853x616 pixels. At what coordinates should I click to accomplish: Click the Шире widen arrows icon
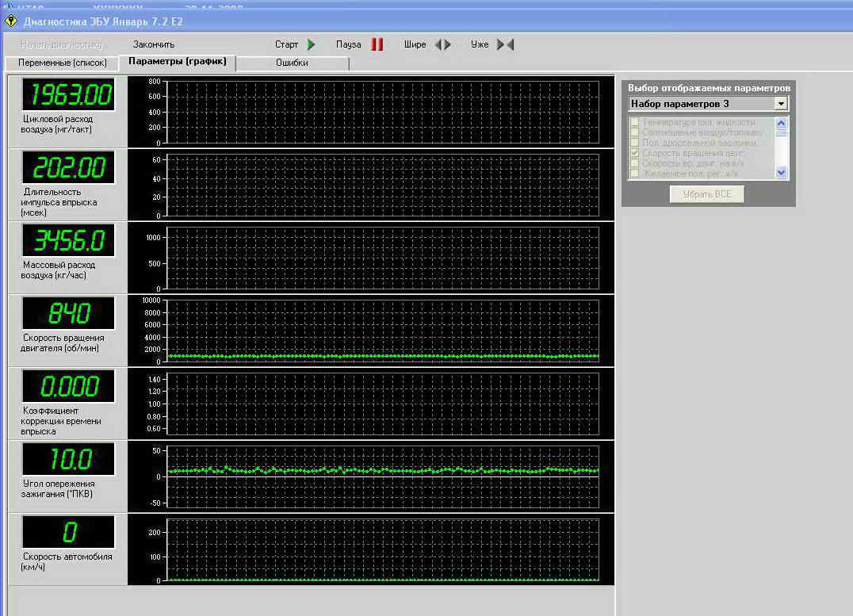[443, 44]
